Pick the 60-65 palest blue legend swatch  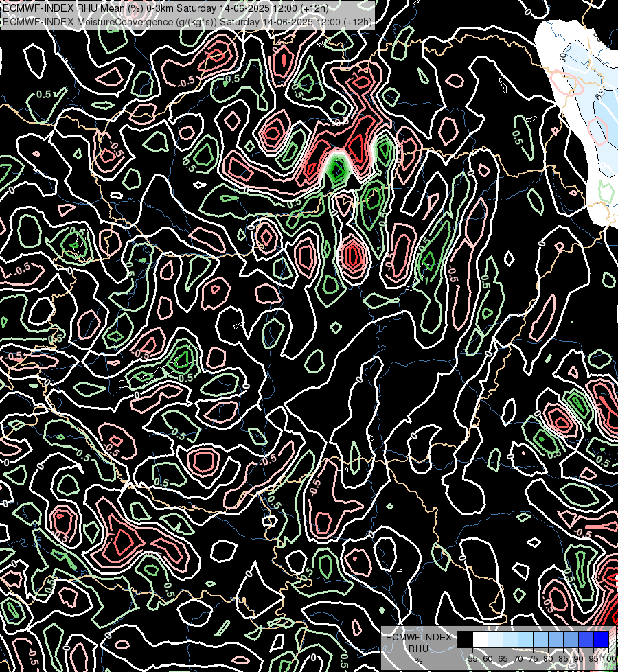click(x=495, y=639)
